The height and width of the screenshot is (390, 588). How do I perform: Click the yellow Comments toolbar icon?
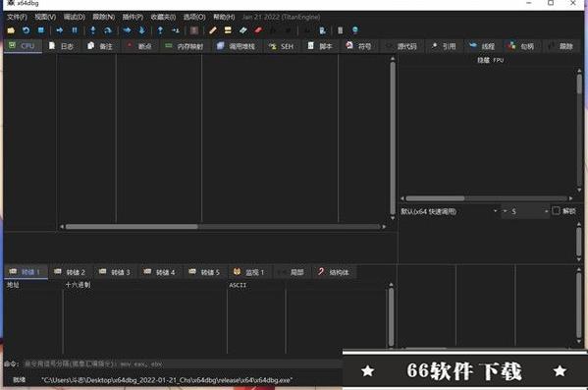tap(228, 30)
